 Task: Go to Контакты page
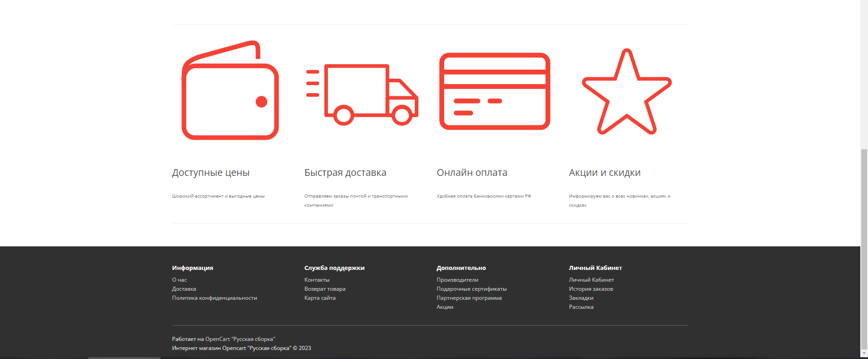[x=317, y=280]
